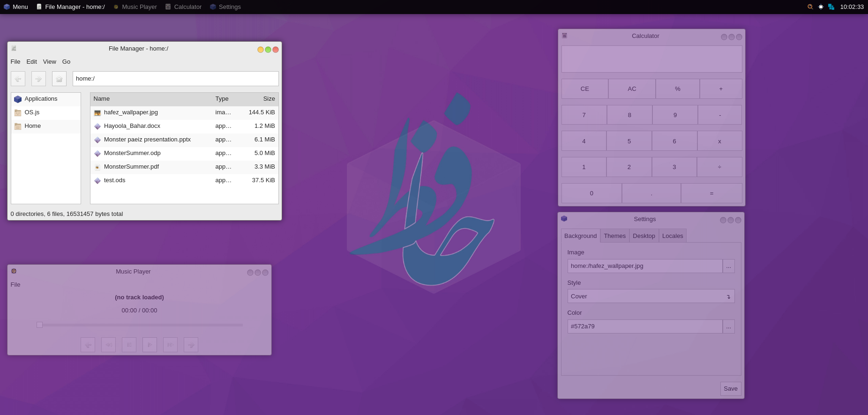Click the Settings title bar icon

564,219
